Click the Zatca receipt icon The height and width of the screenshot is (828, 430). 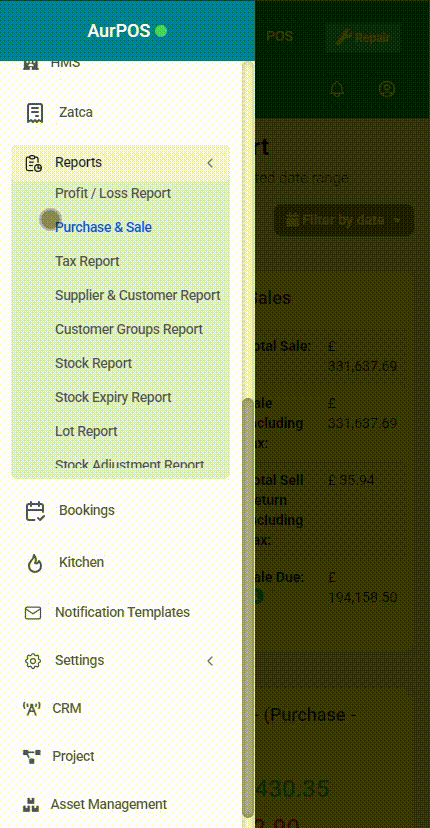35,112
